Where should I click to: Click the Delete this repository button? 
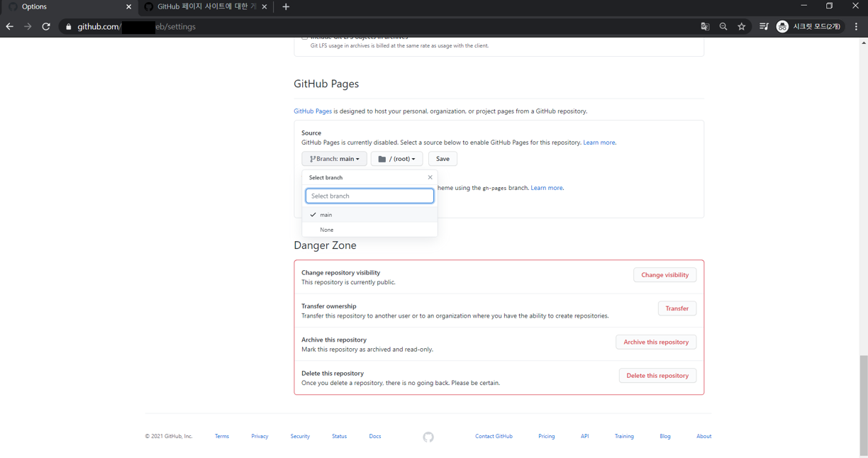[657, 376]
